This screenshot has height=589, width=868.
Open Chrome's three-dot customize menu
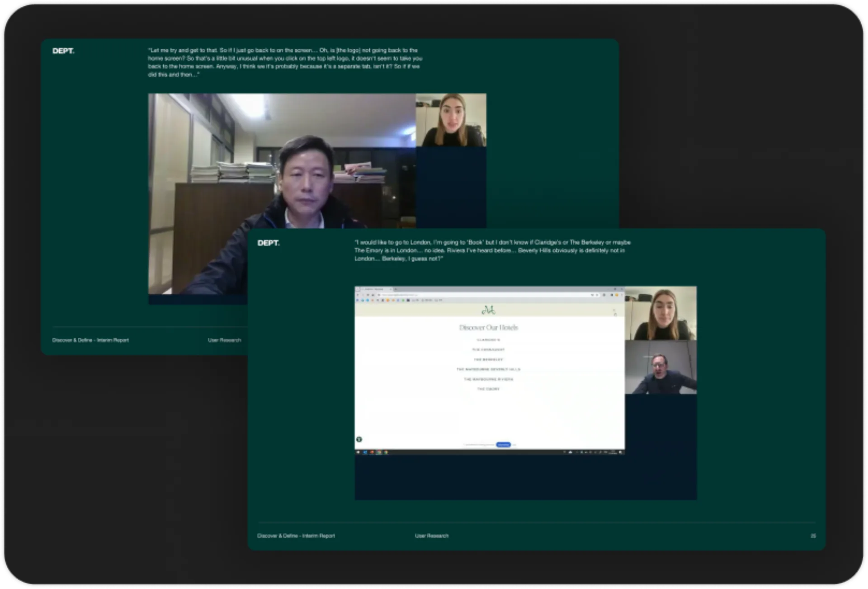pos(623,295)
